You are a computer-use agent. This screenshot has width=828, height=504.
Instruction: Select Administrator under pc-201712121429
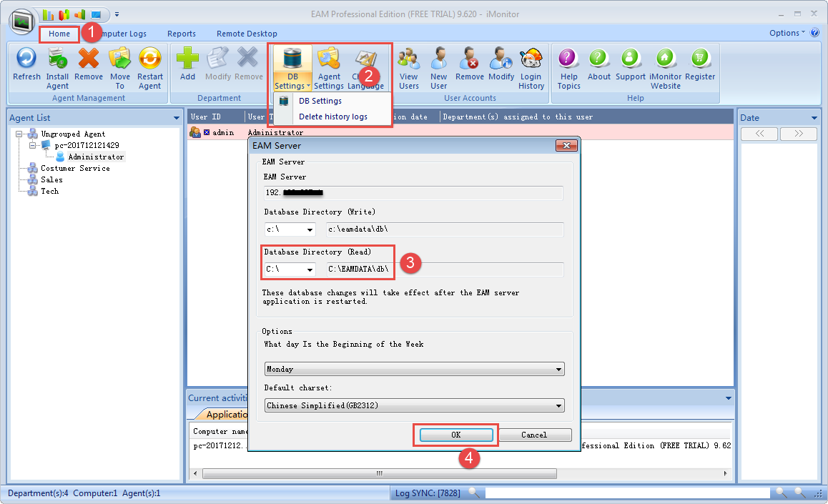coord(96,157)
